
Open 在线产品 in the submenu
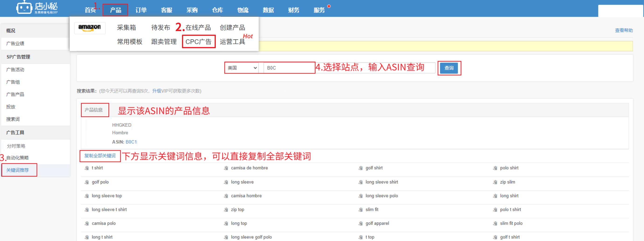pyautogui.click(x=198, y=28)
